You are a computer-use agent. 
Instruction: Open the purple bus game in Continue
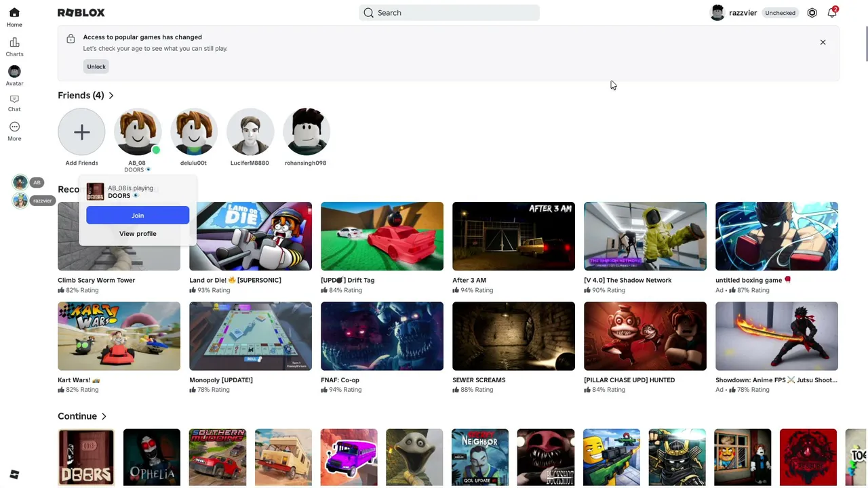coord(349,457)
